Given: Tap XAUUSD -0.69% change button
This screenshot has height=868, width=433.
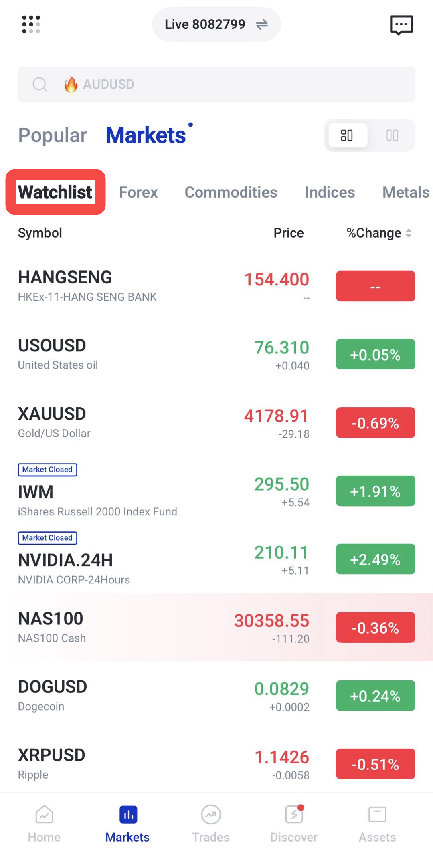Looking at the screenshot, I should (x=375, y=423).
